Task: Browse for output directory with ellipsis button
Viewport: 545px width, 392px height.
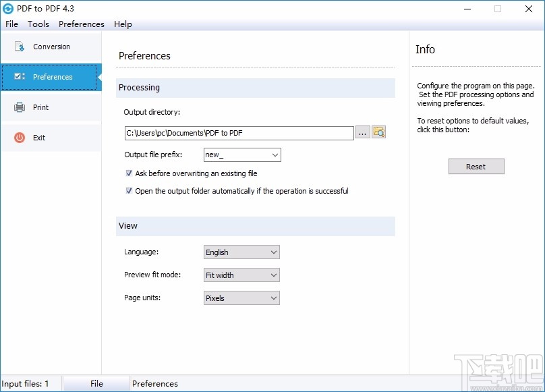Action: 362,133
